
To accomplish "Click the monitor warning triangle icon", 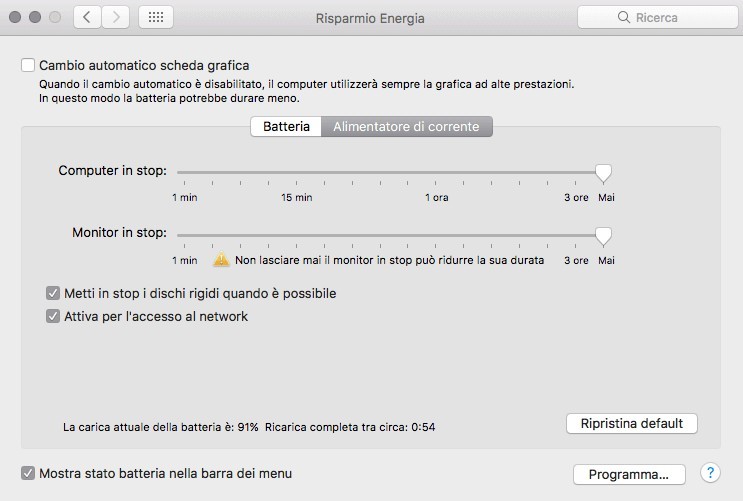I will [x=221, y=260].
